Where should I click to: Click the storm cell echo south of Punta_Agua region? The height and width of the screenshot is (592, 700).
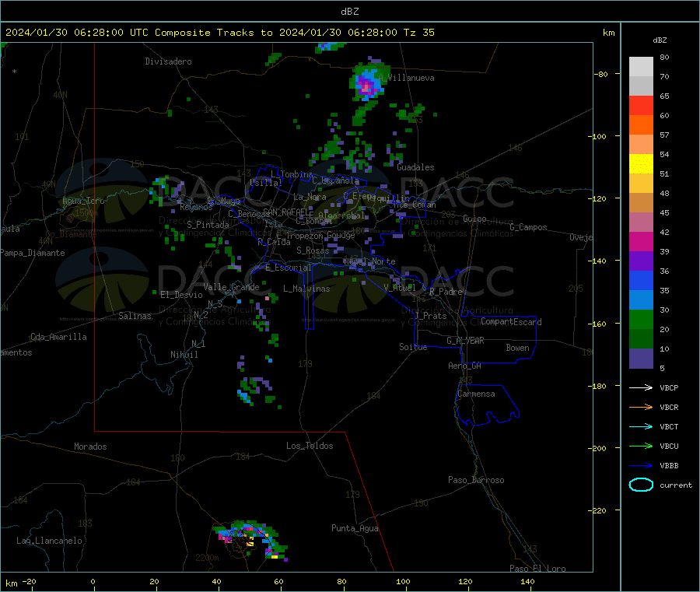250,539
